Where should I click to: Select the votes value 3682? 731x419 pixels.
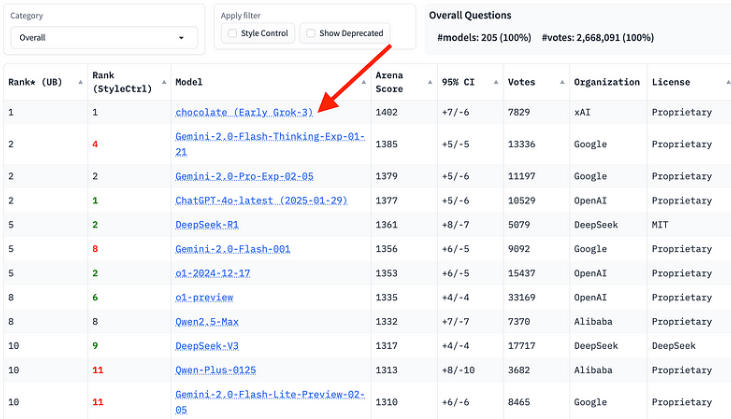[x=519, y=370]
